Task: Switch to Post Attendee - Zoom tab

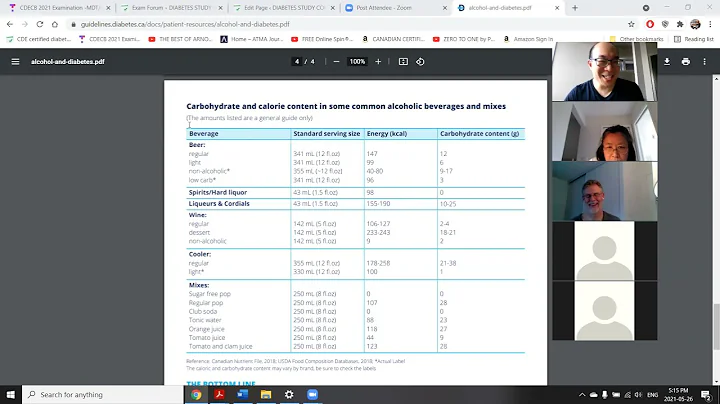Action: (395, 8)
